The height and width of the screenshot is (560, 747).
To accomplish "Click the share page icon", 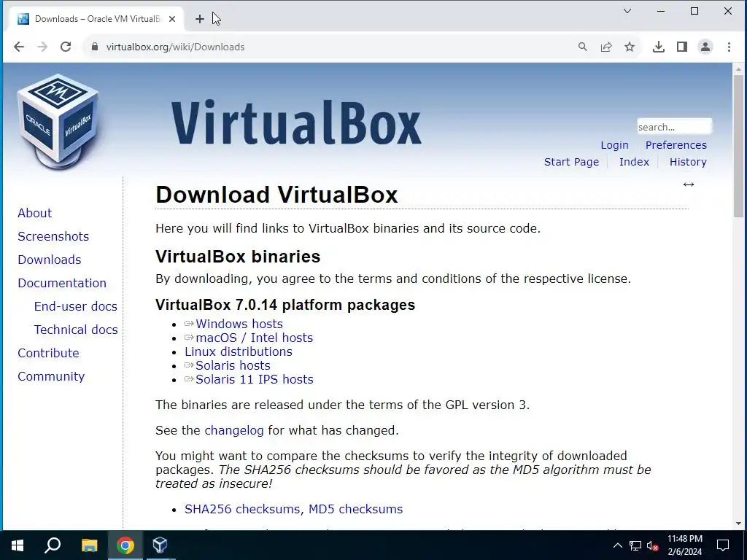I will (x=606, y=47).
